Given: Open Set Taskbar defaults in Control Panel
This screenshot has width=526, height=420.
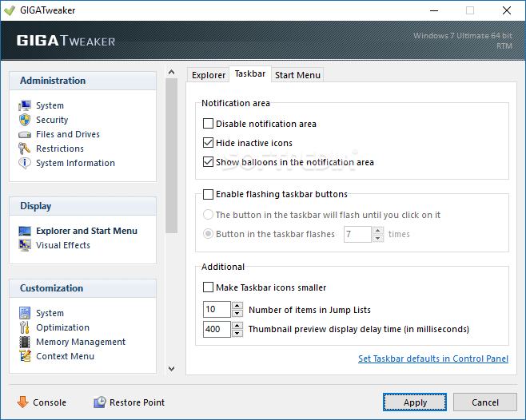Looking at the screenshot, I should coord(433,359).
